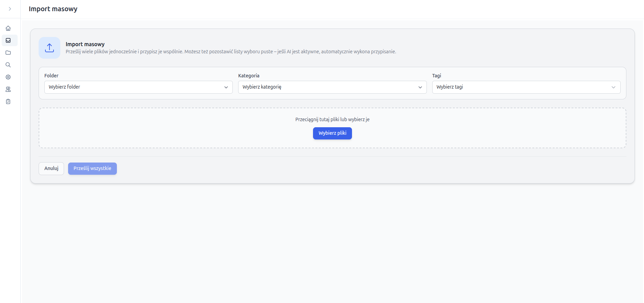Viewport: 644px width, 303px height.
Task: Open the Settings gear sidebar icon
Action: tap(8, 77)
